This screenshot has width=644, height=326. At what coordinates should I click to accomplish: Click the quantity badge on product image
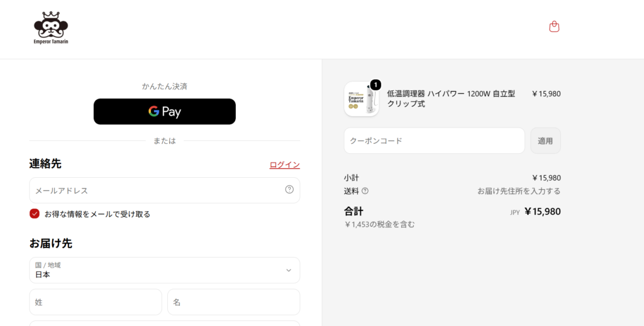click(375, 84)
